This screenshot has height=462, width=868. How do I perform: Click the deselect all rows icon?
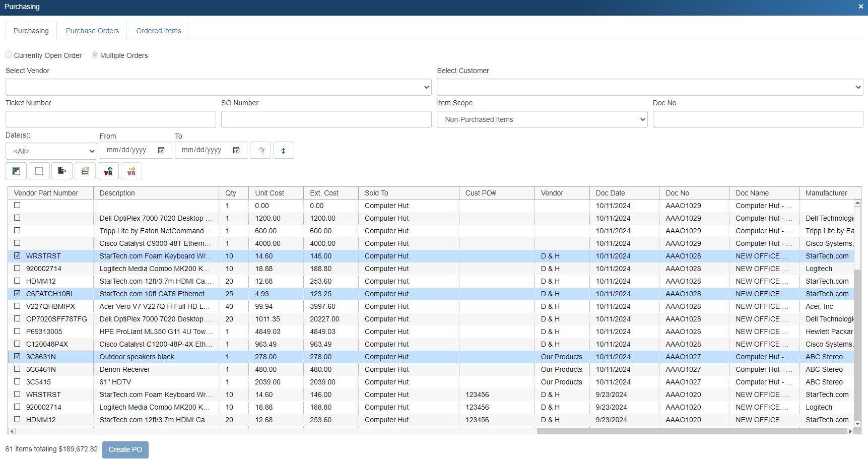(x=39, y=171)
